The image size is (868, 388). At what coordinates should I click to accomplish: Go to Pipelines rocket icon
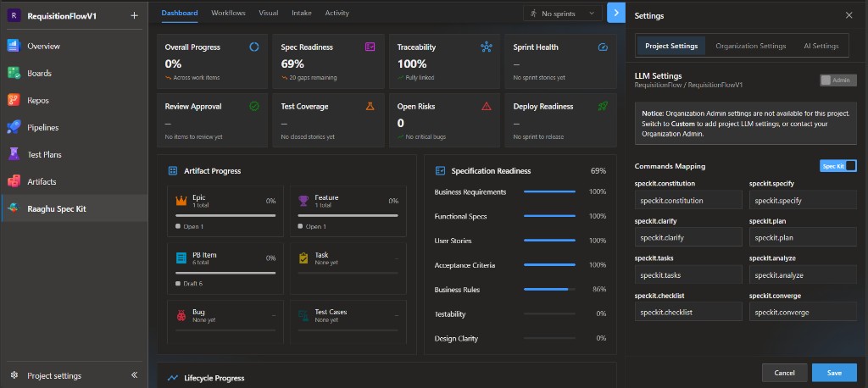(14, 127)
